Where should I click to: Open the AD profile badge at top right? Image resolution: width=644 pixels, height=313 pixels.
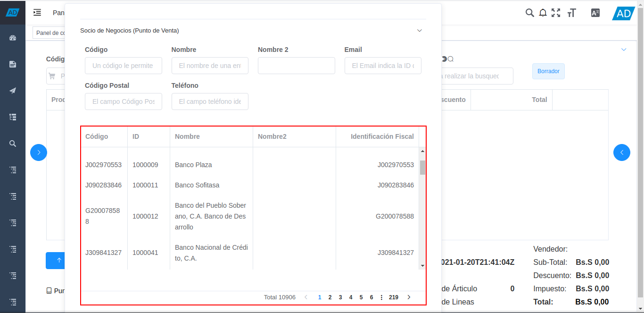click(x=623, y=13)
